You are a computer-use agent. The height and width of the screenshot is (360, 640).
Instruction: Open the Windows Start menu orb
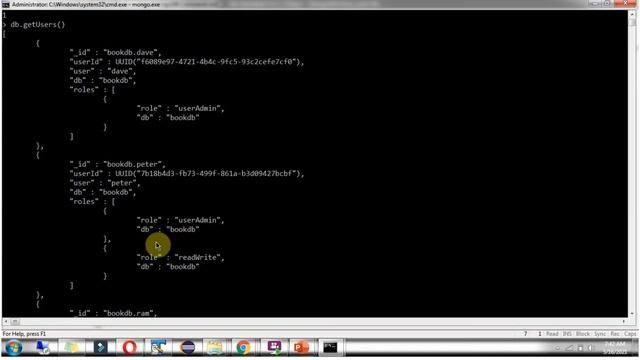pos(13,347)
